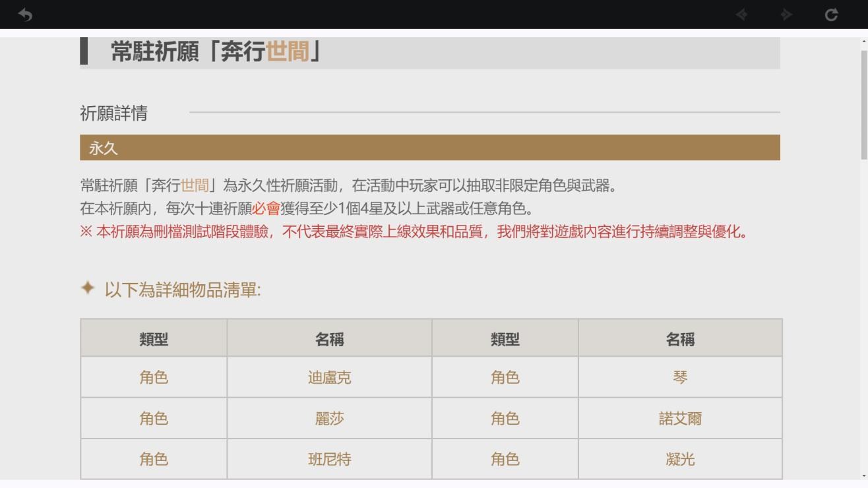Click the 永久 duration bar
The width and height of the screenshot is (868, 488).
(x=430, y=148)
